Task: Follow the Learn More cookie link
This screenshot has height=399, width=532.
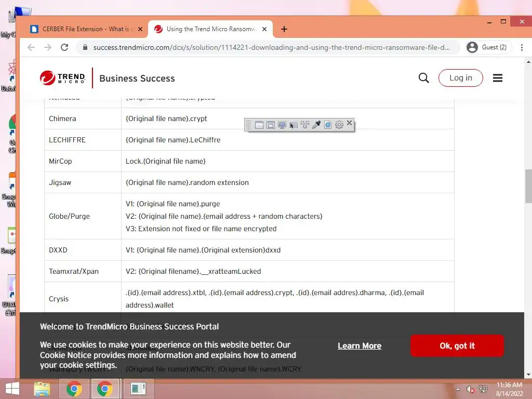Action: (x=360, y=345)
